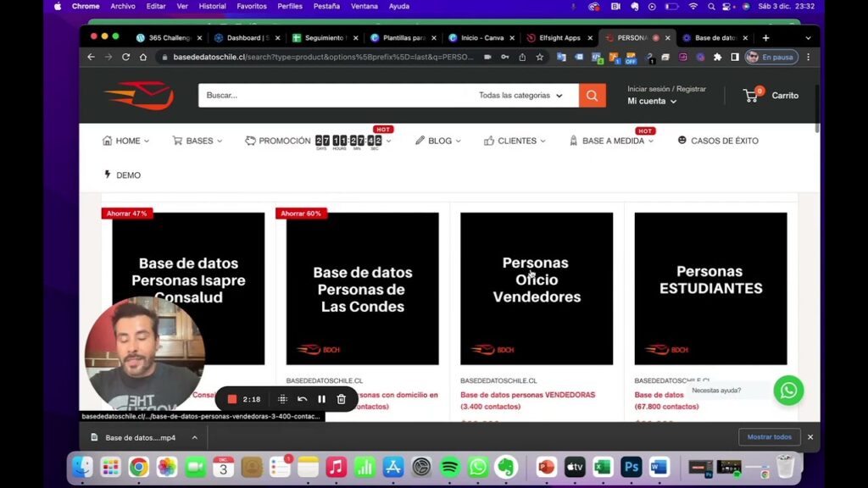Click the basededatoschile logo
The image size is (868, 488).
[x=140, y=95]
